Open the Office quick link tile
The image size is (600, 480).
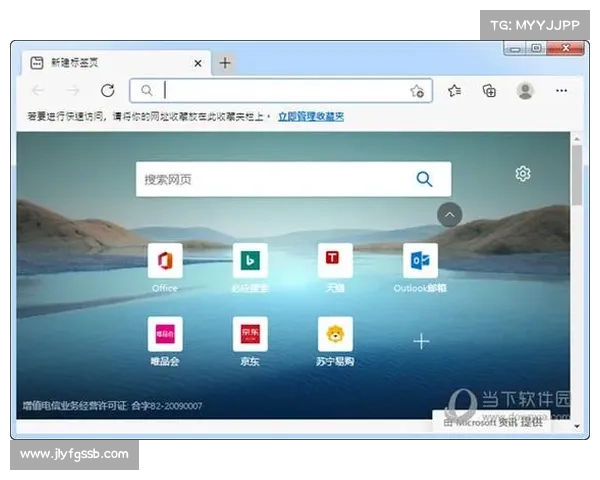coord(165,260)
